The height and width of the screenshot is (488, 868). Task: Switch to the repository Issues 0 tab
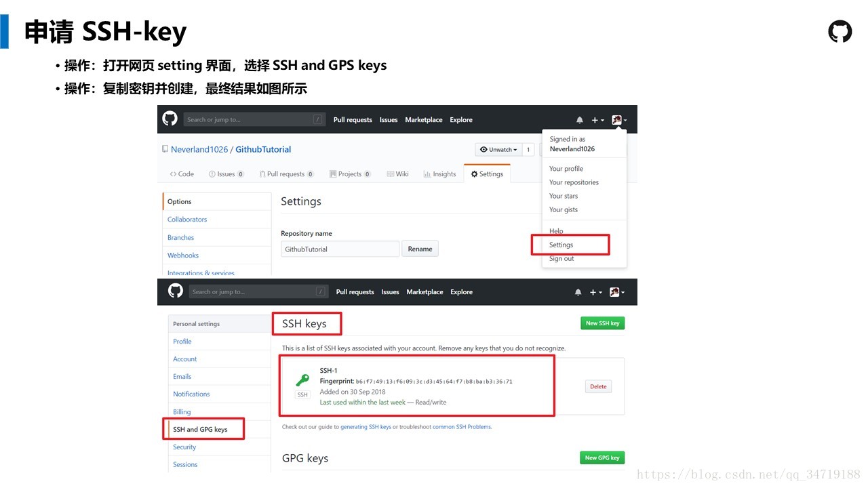tap(226, 174)
